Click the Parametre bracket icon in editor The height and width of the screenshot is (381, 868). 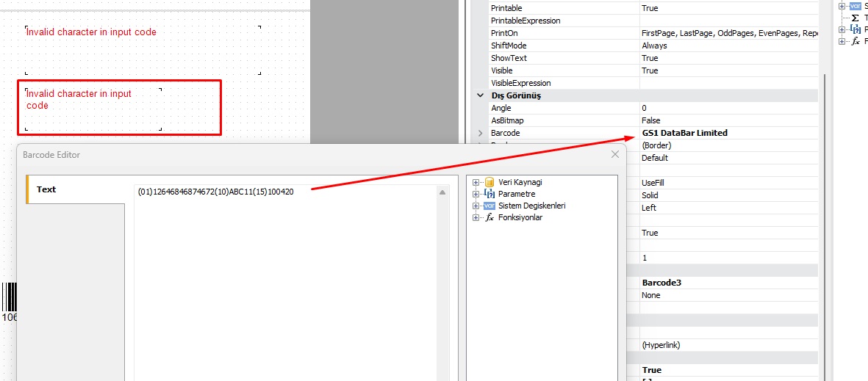point(489,194)
